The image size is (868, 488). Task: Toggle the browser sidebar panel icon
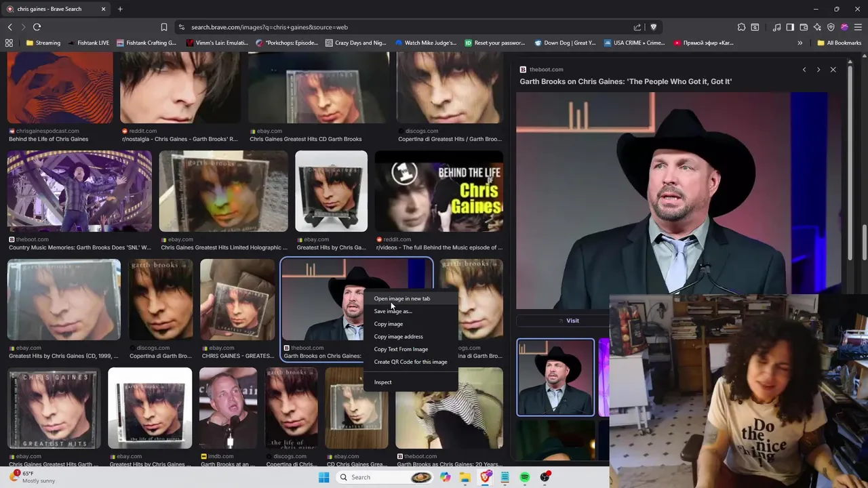(790, 27)
